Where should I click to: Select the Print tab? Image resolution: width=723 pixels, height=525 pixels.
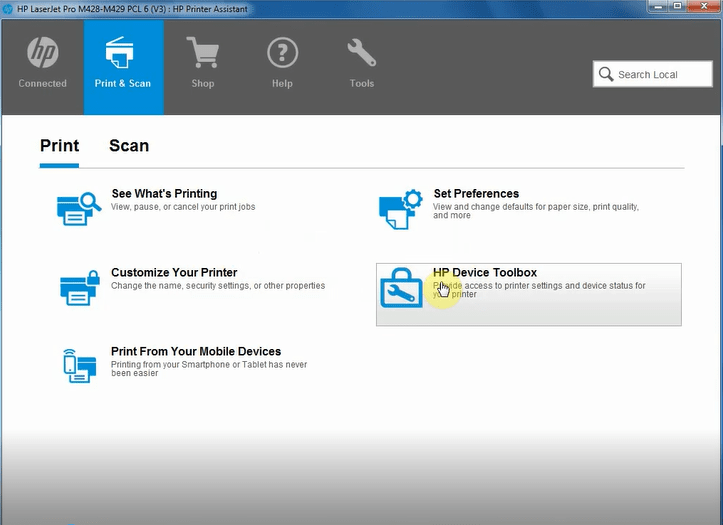coord(59,146)
